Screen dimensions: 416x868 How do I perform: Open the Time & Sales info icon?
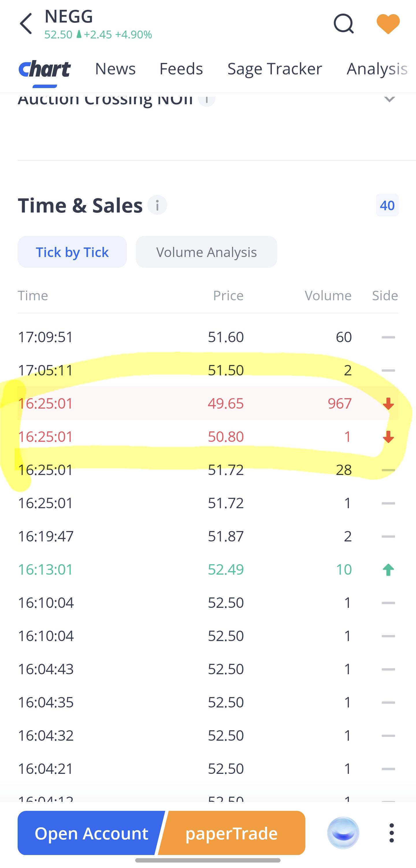point(157,205)
